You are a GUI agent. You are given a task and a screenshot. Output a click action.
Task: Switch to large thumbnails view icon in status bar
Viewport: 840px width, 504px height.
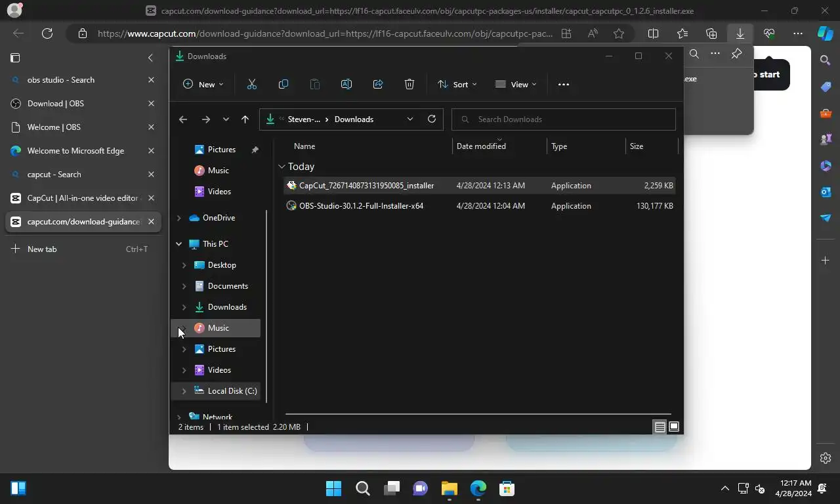point(674,427)
